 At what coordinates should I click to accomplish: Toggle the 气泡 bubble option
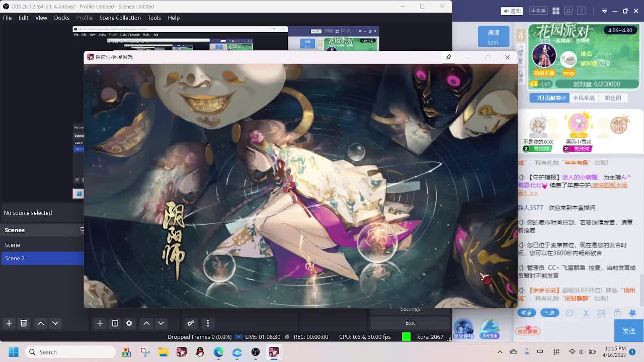(x=550, y=313)
